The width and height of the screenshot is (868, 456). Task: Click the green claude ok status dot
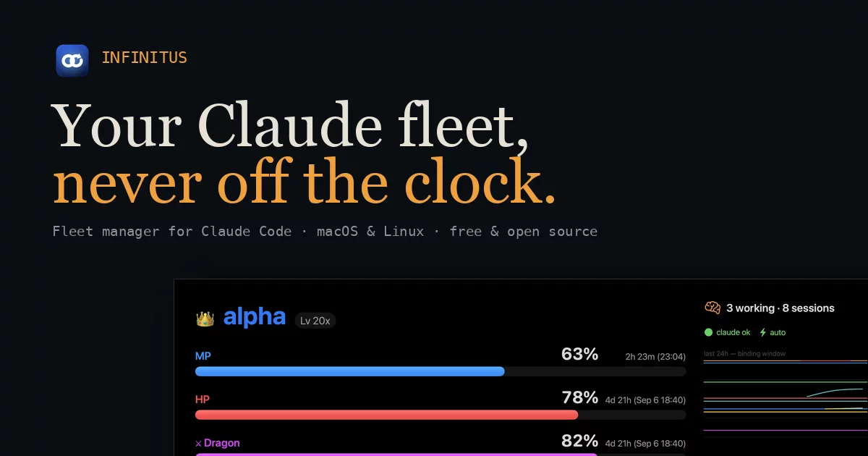[x=709, y=332]
